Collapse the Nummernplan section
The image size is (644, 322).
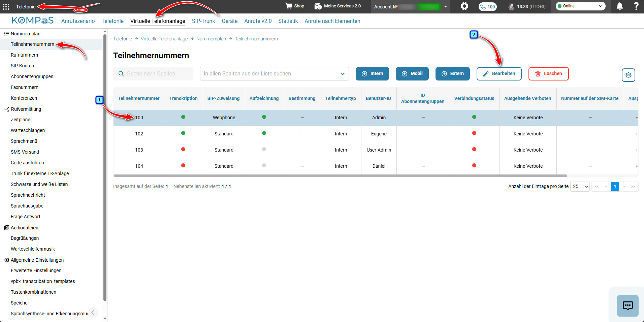pyautogui.click(x=22, y=34)
